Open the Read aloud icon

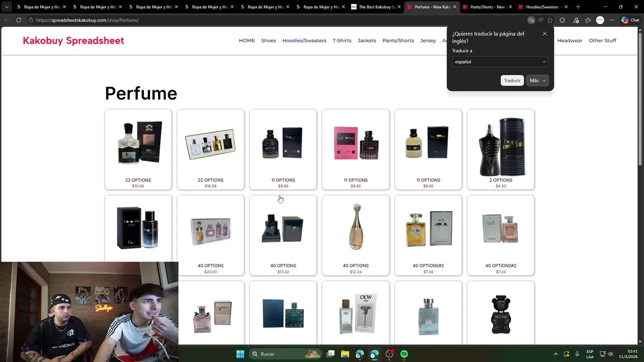540,20
